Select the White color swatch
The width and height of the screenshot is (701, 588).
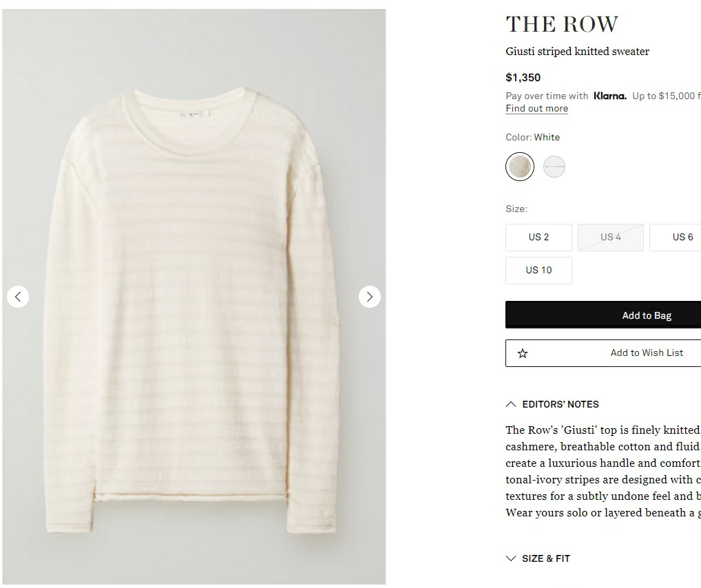coord(520,167)
